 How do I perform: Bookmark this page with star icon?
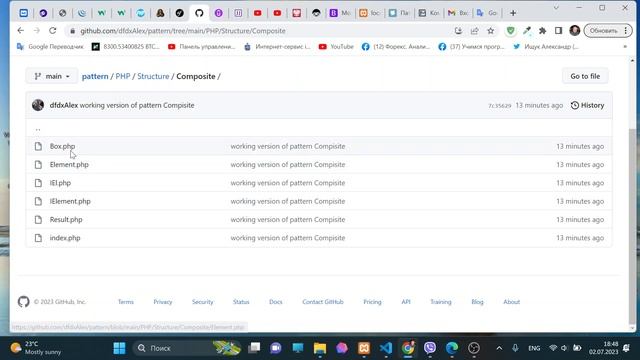pyautogui.click(x=491, y=31)
